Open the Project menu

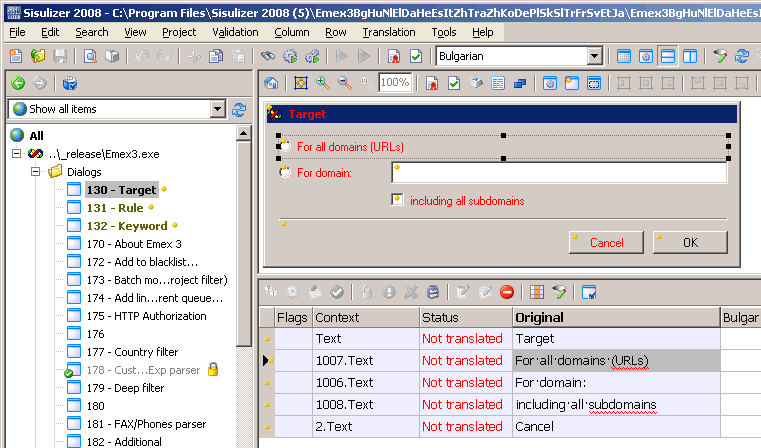pos(179,33)
